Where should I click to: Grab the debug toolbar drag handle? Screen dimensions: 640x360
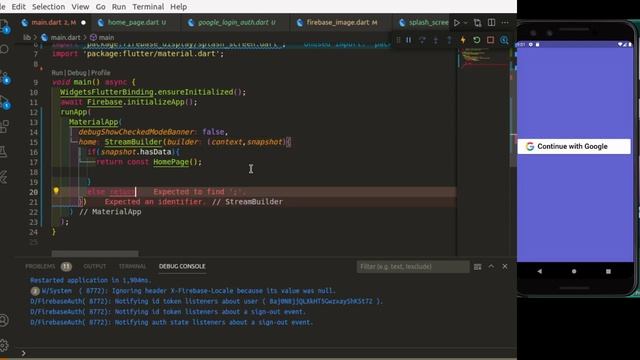click(x=398, y=40)
